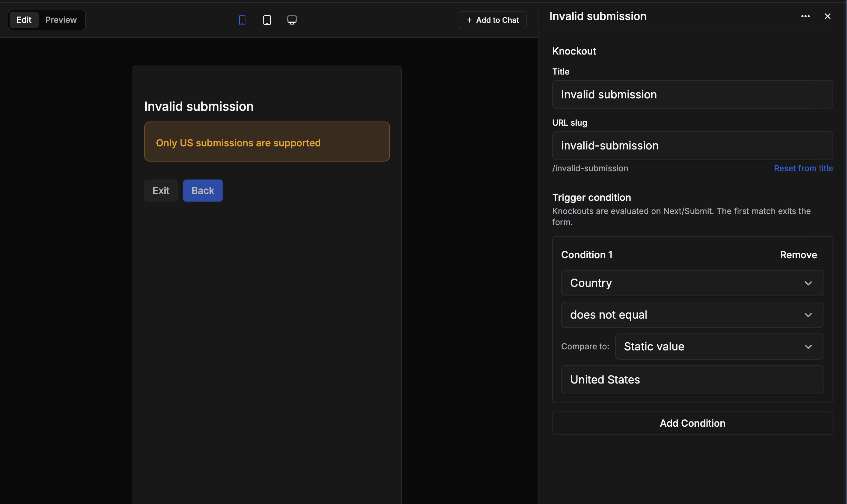Click Reset from title link
Viewport: 847px width, 504px height.
804,168
